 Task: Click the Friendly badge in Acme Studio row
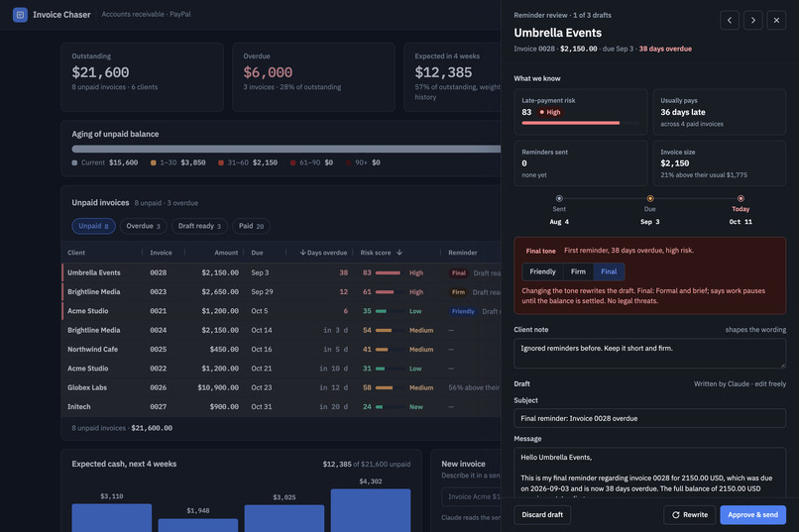(x=463, y=311)
